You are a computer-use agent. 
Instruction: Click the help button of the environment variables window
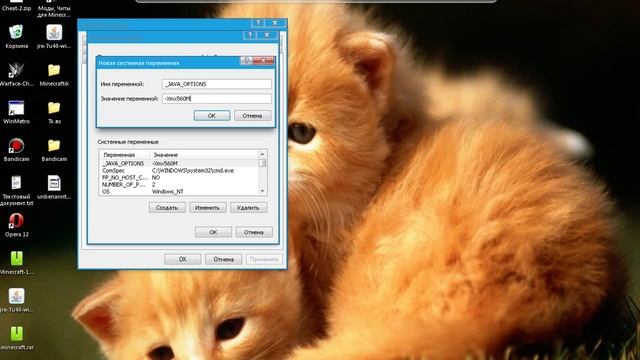click(250, 35)
